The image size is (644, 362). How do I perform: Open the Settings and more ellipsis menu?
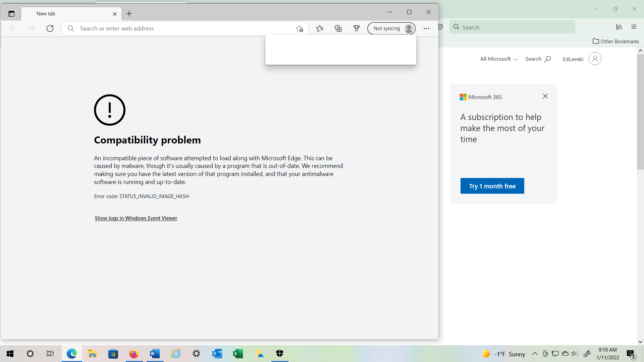pos(426,28)
